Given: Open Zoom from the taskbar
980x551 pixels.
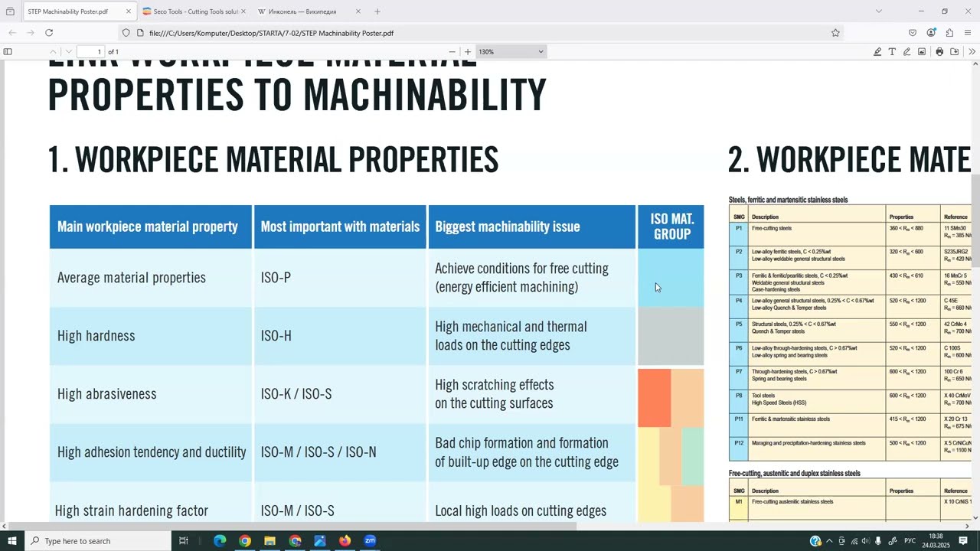Looking at the screenshot, I should (370, 541).
